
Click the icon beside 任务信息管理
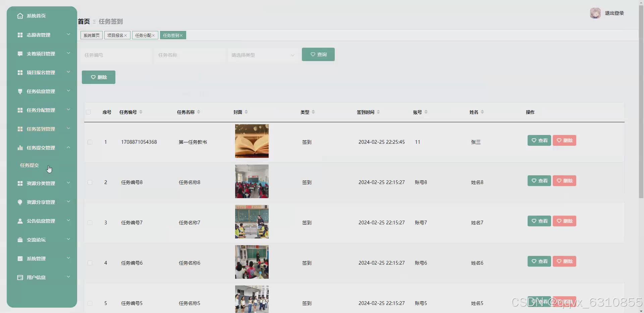click(20, 91)
